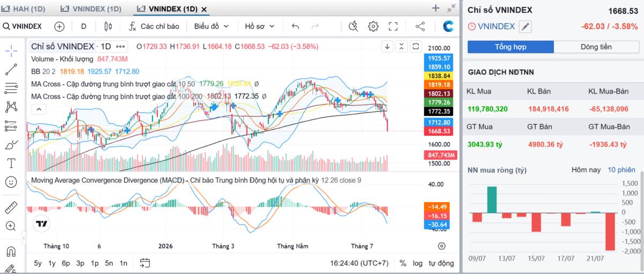Toggle log scale mode

418,263
